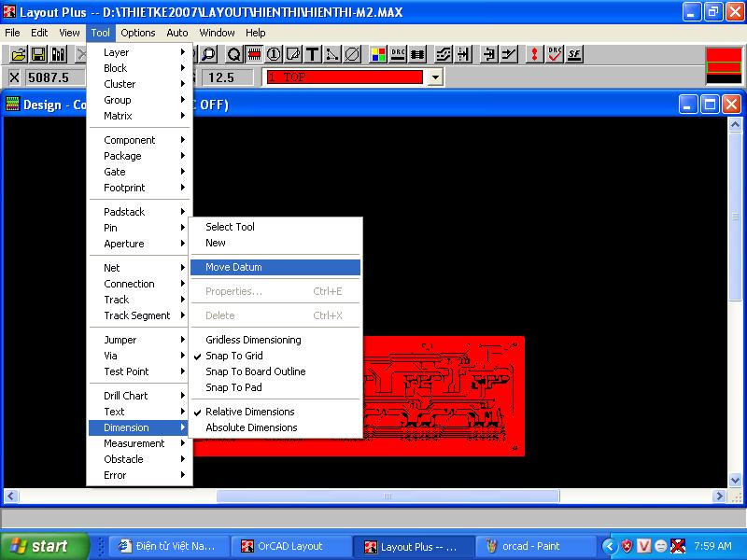The height and width of the screenshot is (560, 747).
Task: Select the Obstacle tool icon
Action: point(293,54)
